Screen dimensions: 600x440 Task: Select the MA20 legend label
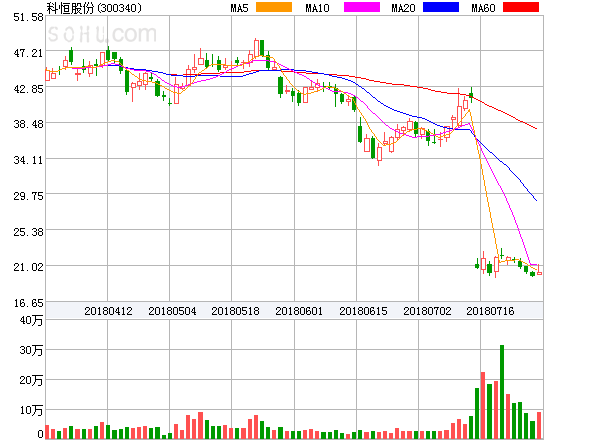tap(403, 8)
